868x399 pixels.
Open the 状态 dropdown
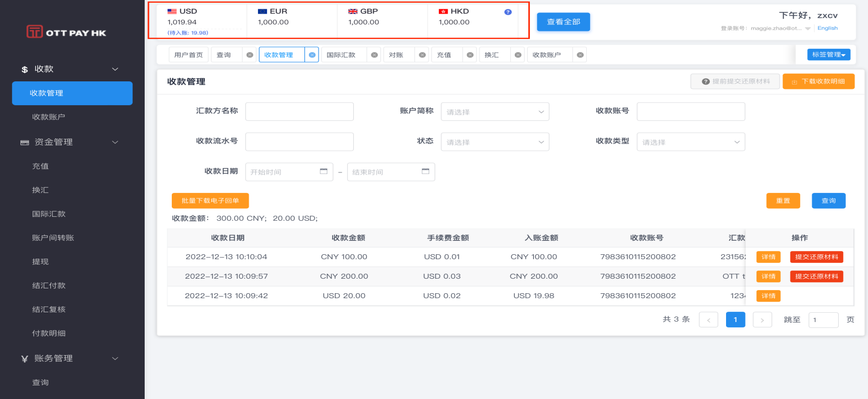pyautogui.click(x=495, y=142)
